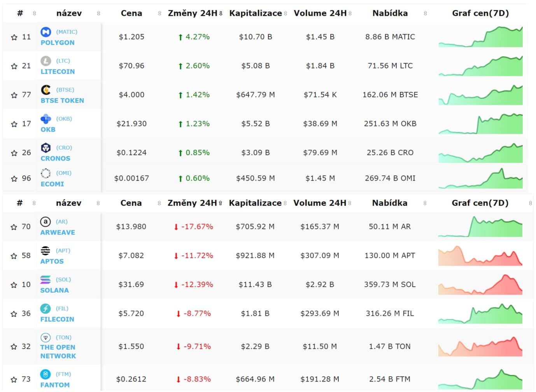Screen dimensions: 536x392
Task: Open THE OPEN NETWORK coin link
Action: (x=58, y=352)
